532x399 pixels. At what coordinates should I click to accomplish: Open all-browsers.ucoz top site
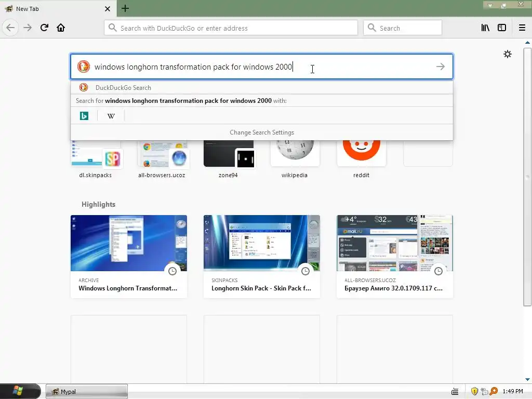coord(162,159)
